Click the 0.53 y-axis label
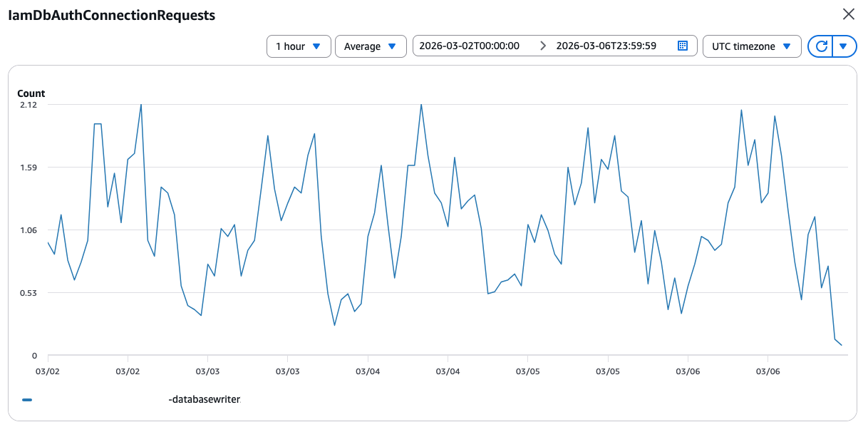The image size is (868, 427). [x=28, y=293]
